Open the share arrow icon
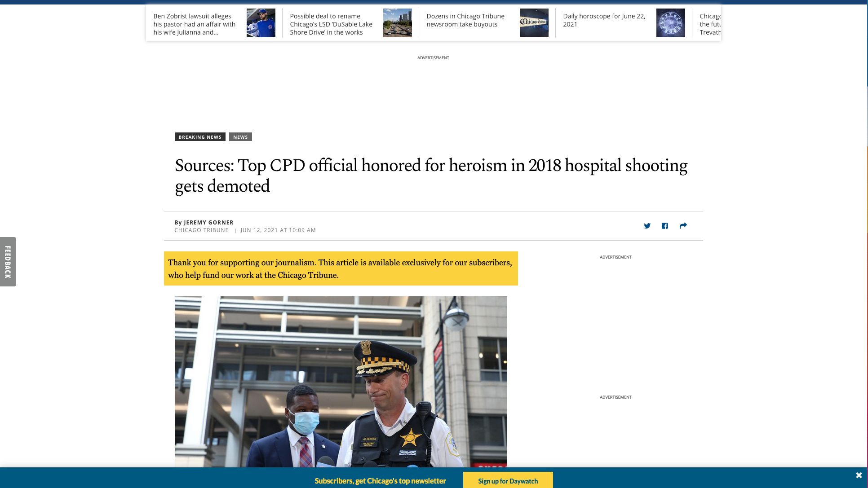The height and width of the screenshot is (488, 868). coord(683,226)
